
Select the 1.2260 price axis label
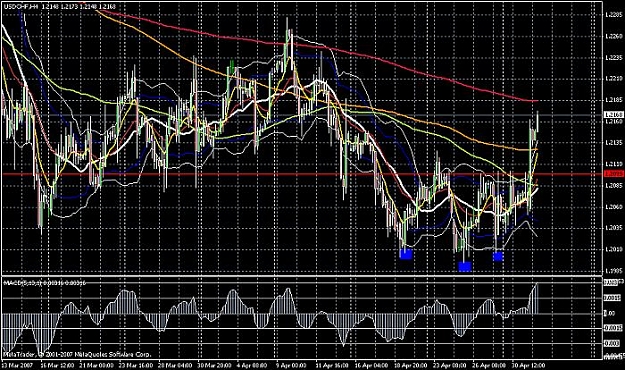coord(614,36)
